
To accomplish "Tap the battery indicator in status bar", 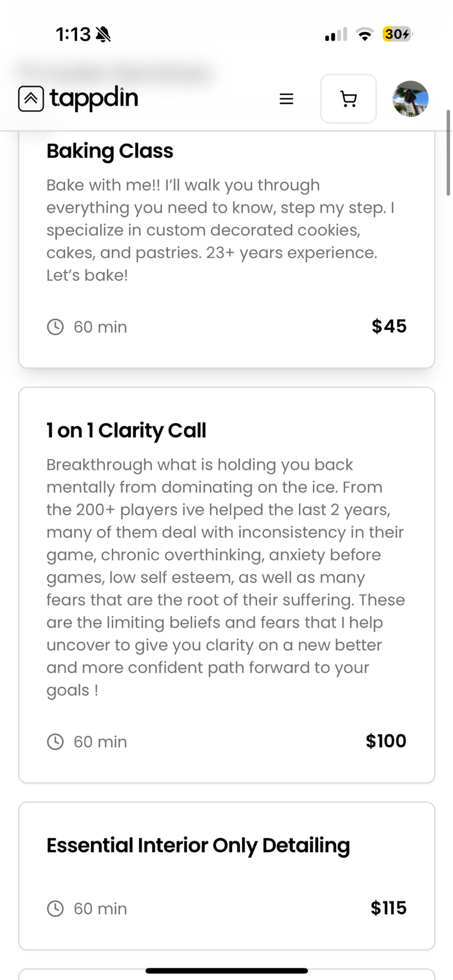I will (x=398, y=34).
